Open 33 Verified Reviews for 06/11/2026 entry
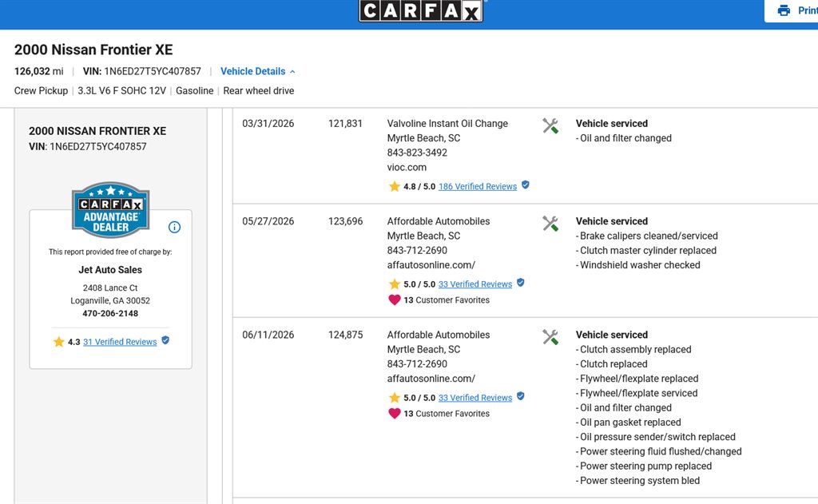Image resolution: width=818 pixels, height=504 pixels. (x=475, y=398)
